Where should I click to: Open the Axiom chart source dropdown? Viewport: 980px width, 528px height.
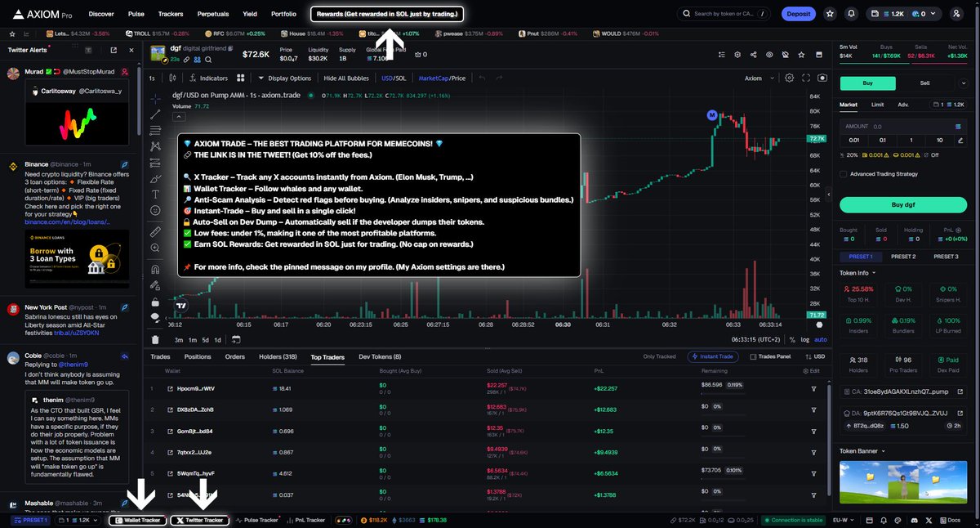(x=758, y=78)
